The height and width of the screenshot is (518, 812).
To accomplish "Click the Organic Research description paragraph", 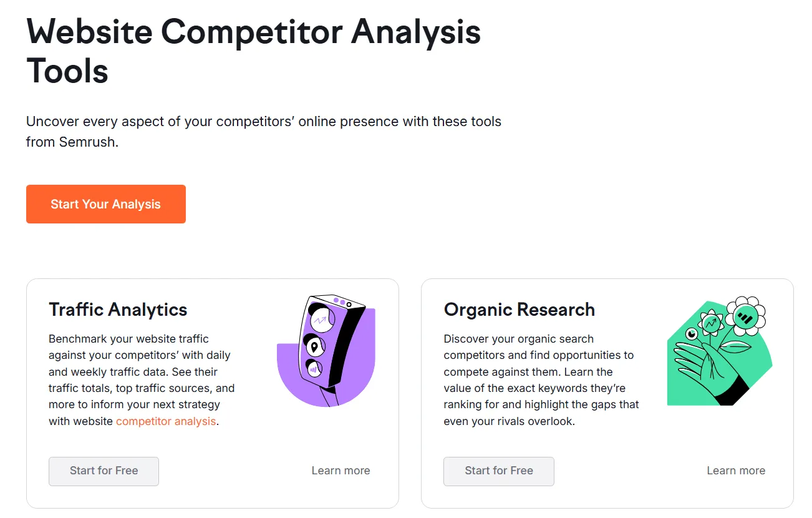I will point(541,380).
